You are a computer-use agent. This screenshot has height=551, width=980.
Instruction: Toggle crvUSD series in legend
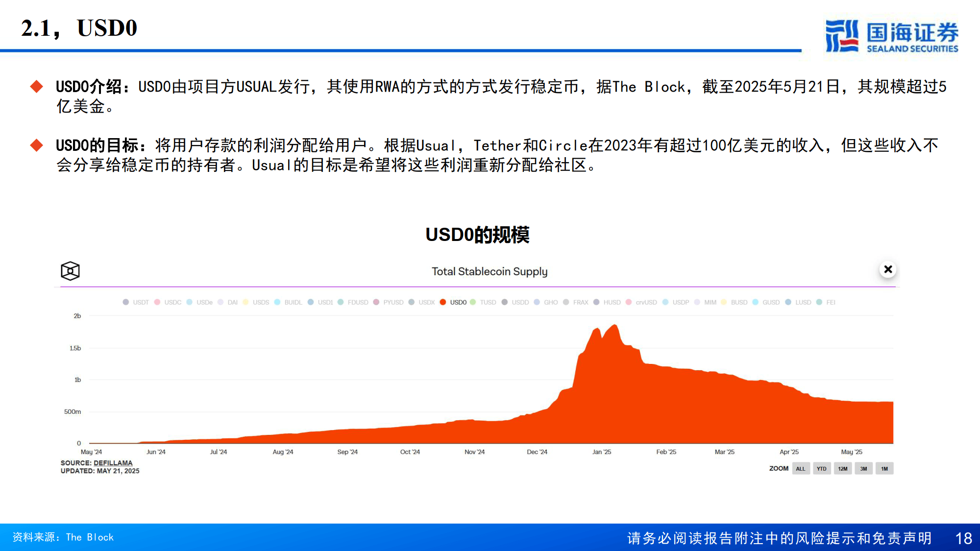click(641, 302)
